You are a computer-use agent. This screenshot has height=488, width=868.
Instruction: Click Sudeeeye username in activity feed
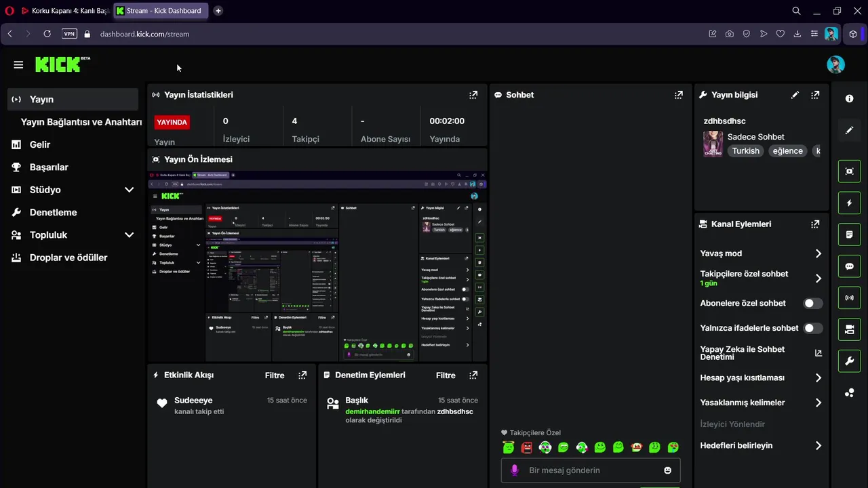193,401
